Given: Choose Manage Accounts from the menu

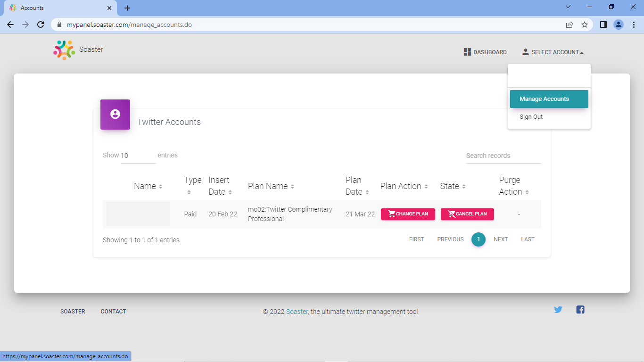Looking at the screenshot, I should [x=549, y=99].
